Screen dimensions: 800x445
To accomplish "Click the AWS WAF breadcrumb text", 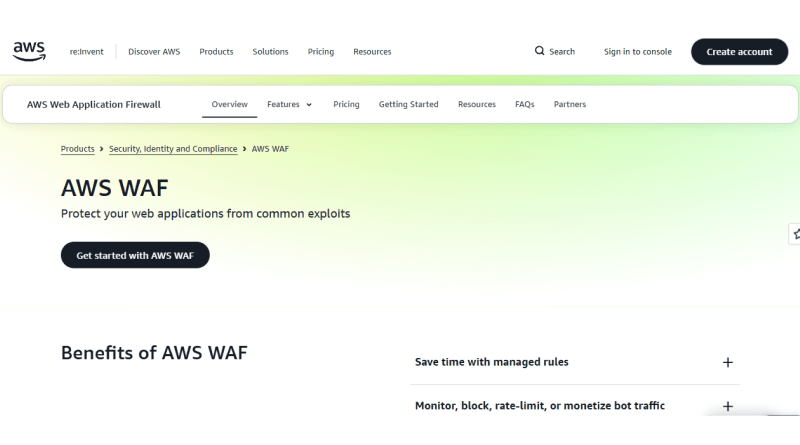I will point(270,149).
